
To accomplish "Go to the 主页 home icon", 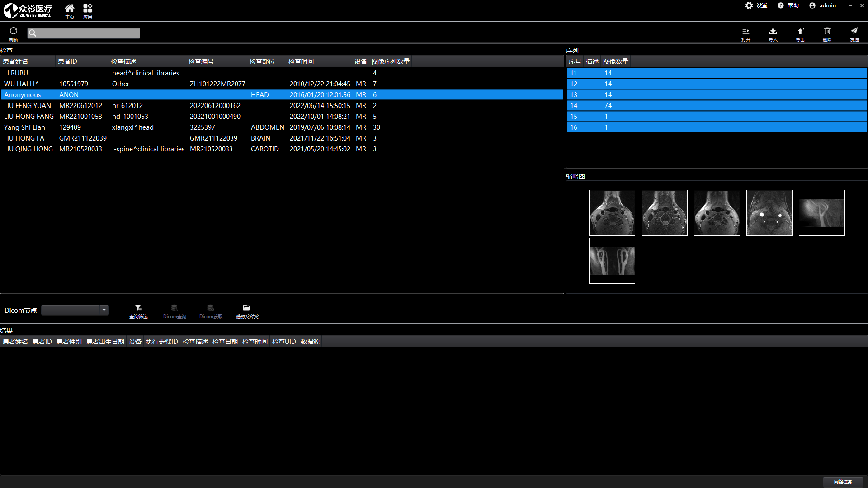I will point(70,11).
